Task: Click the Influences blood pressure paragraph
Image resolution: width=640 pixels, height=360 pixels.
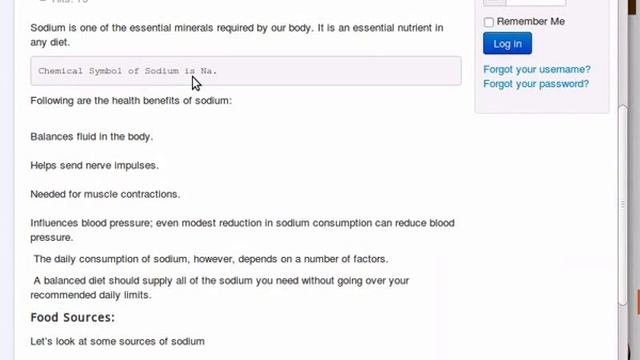Action: click(242, 230)
